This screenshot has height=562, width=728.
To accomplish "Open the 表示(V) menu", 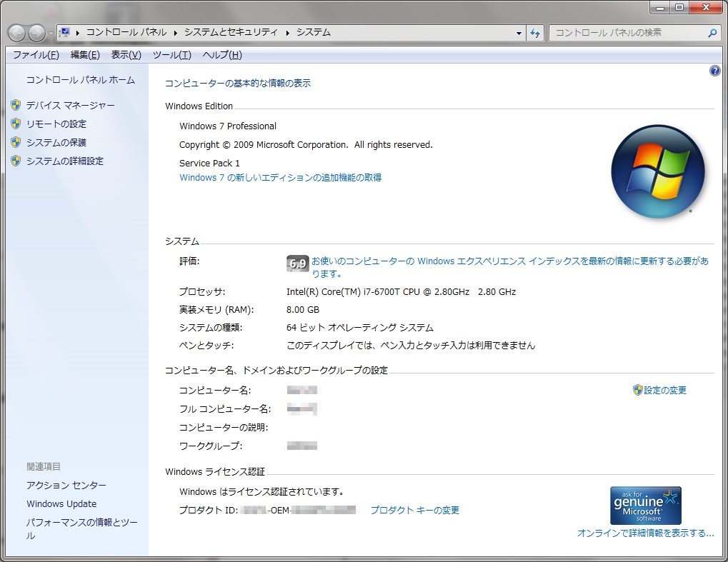I will [x=126, y=55].
